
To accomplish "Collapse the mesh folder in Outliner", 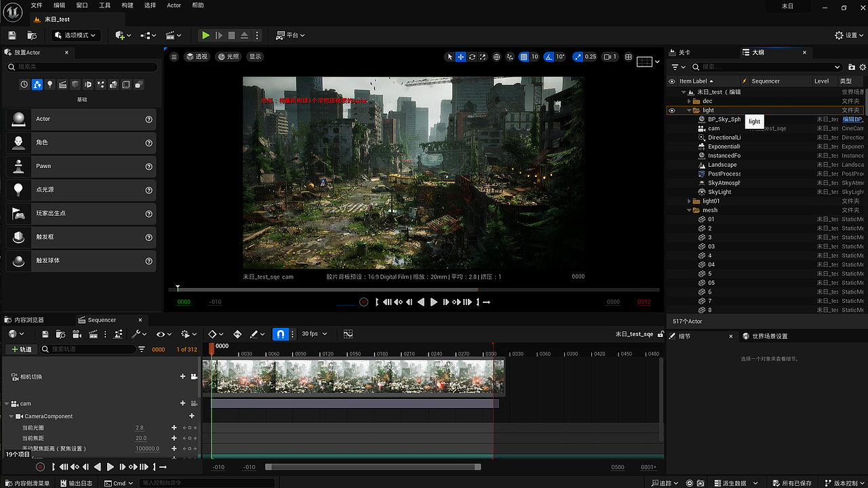I will click(x=690, y=210).
